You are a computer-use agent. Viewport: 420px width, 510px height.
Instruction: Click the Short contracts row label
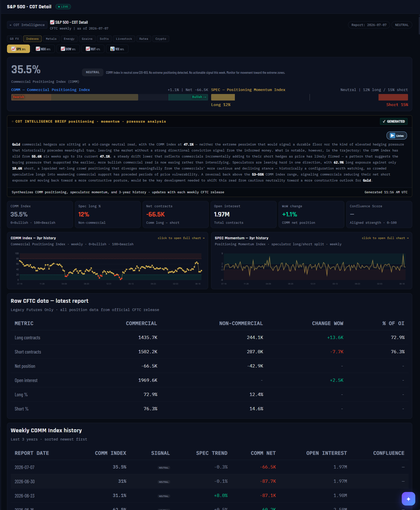[x=28, y=352]
